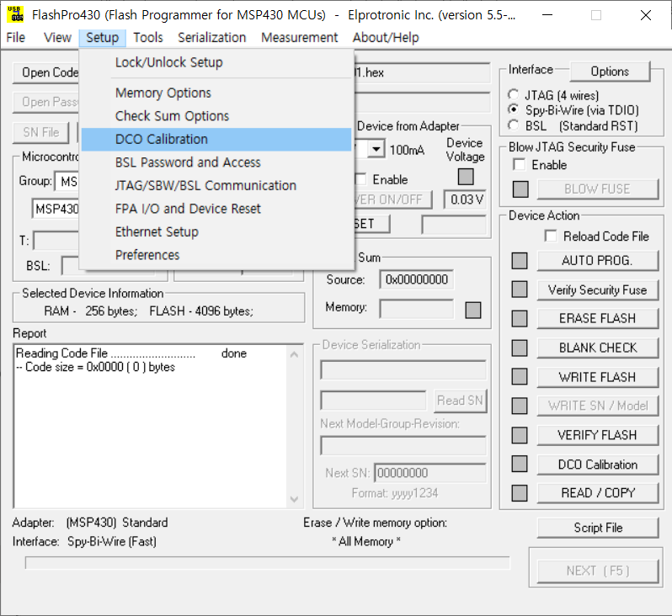
Task: Toggle power Enable checkbox in Device from Adapter
Action: pyautogui.click(x=361, y=179)
